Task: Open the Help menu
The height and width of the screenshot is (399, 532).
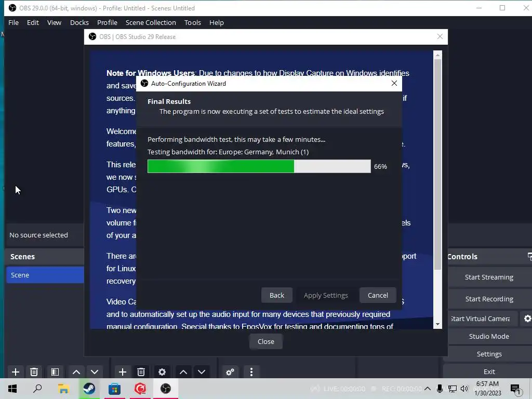Action: click(217, 22)
